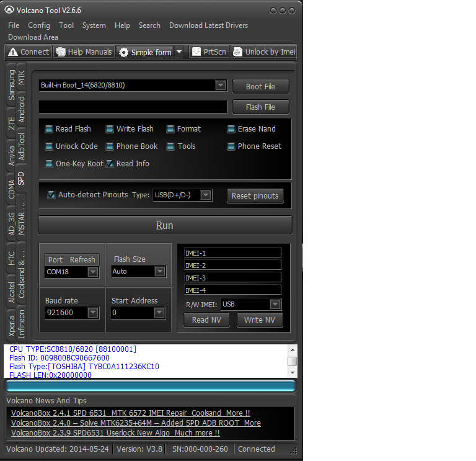
Task: Click the Volcano Tool app logo icon
Action: 9,10
